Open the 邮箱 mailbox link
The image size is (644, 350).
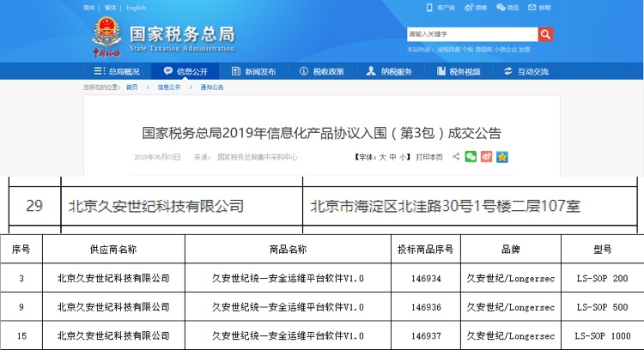[x=540, y=8]
